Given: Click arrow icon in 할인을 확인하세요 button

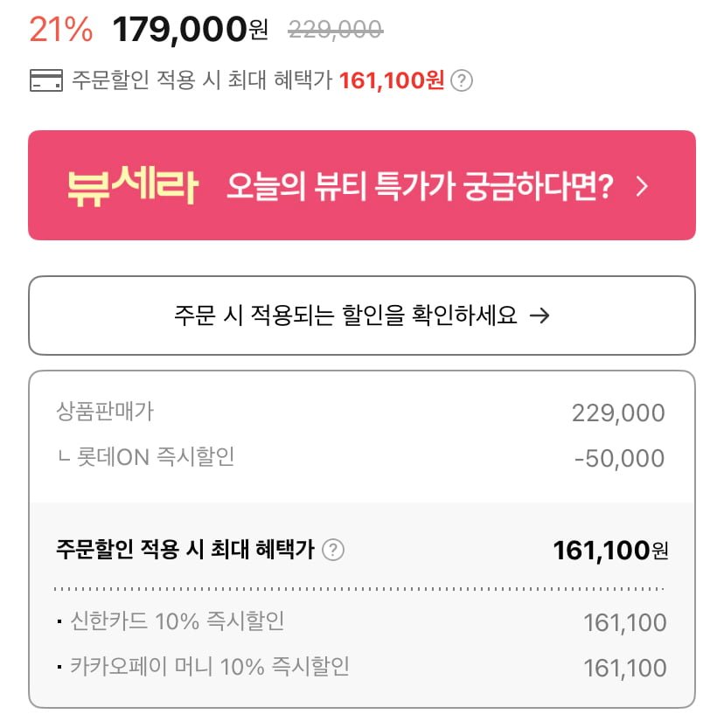Looking at the screenshot, I should (540, 315).
